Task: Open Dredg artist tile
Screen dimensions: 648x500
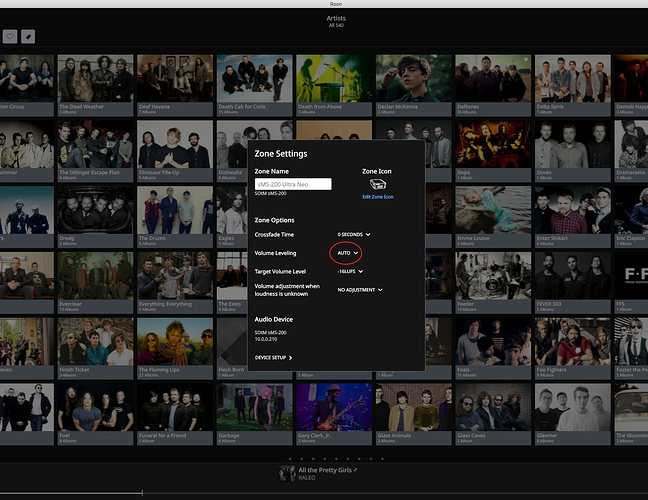Action: [95, 217]
